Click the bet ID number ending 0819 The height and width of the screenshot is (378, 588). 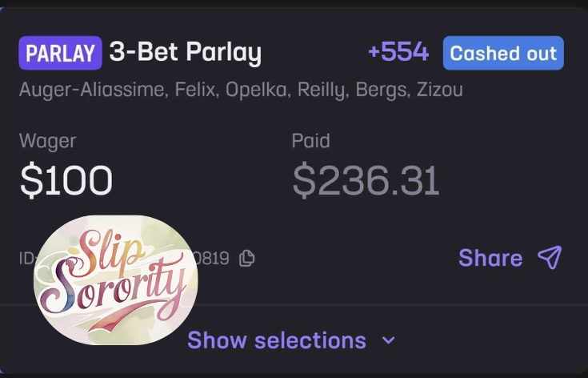pyautogui.click(x=213, y=258)
